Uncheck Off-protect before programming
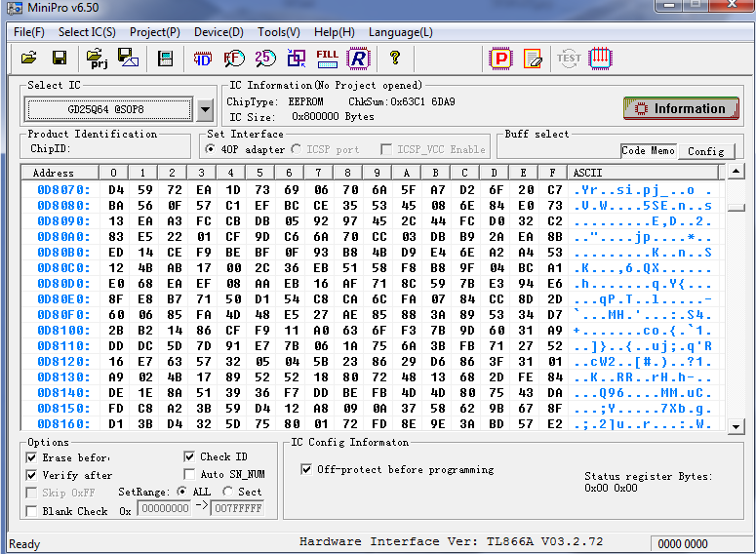Image resolution: width=756 pixels, height=554 pixels. [306, 469]
